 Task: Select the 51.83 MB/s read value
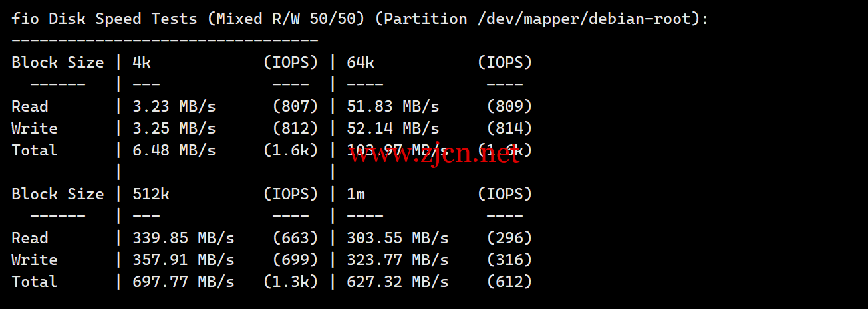[393, 106]
